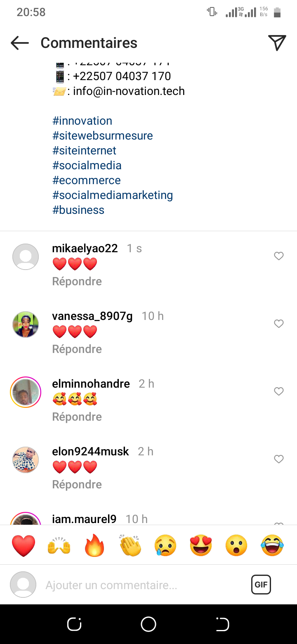Screen dimensions: 297x644
Task: Open the share paper plane icon
Action: click(277, 43)
